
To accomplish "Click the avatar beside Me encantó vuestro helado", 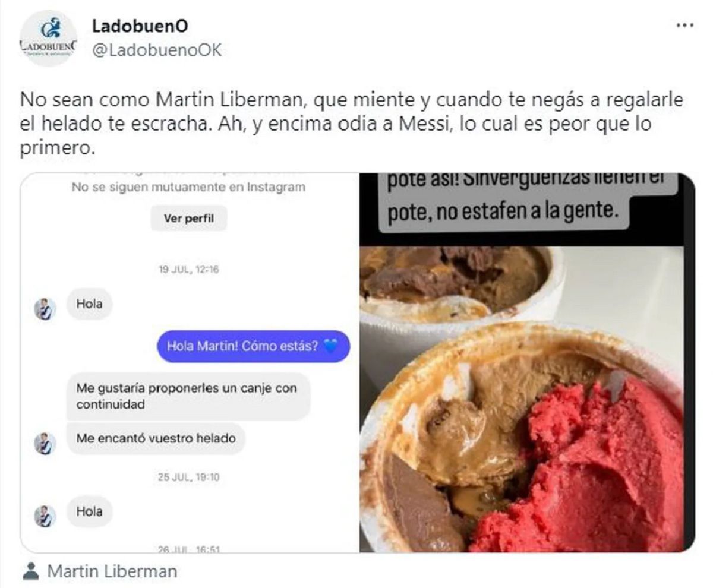I will 45,443.
